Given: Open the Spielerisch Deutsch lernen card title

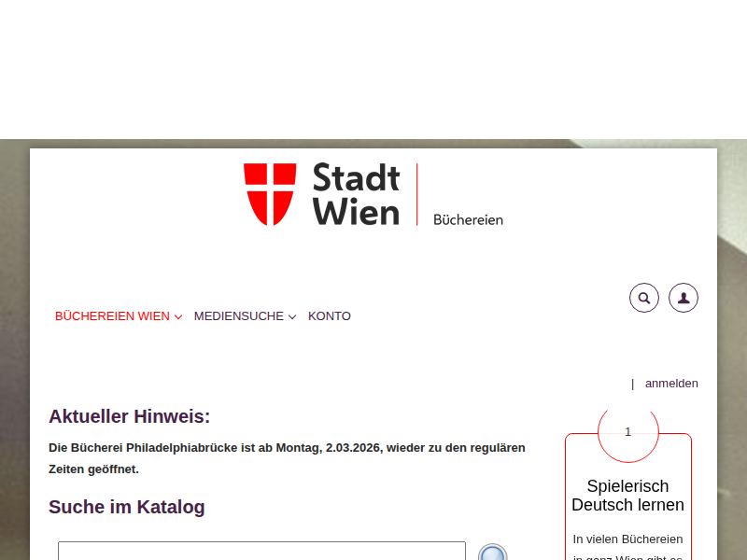Looking at the screenshot, I should coord(627,496).
